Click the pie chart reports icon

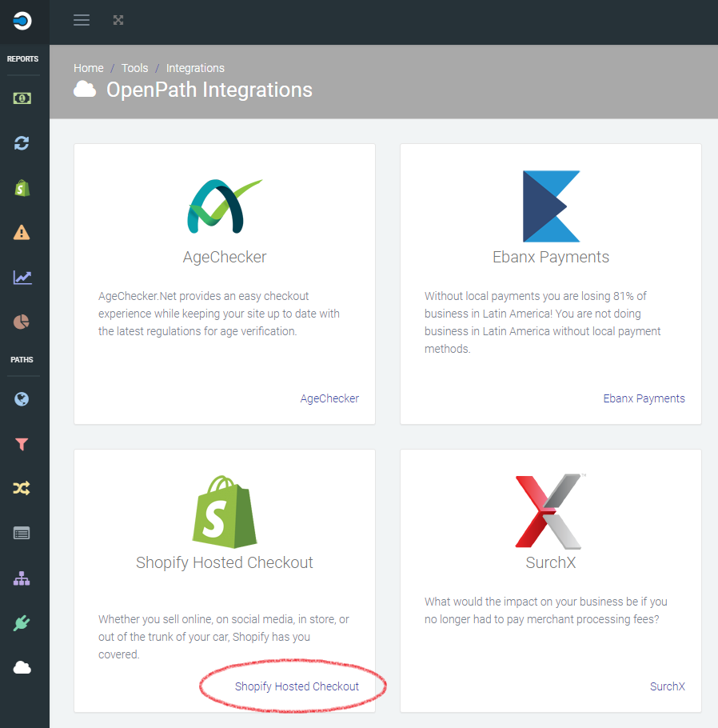[x=22, y=322]
